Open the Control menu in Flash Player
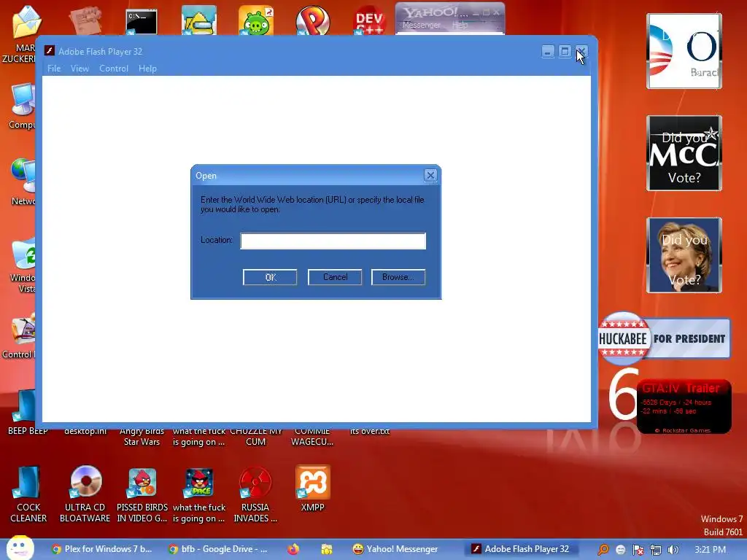The height and width of the screenshot is (560, 747). (113, 69)
